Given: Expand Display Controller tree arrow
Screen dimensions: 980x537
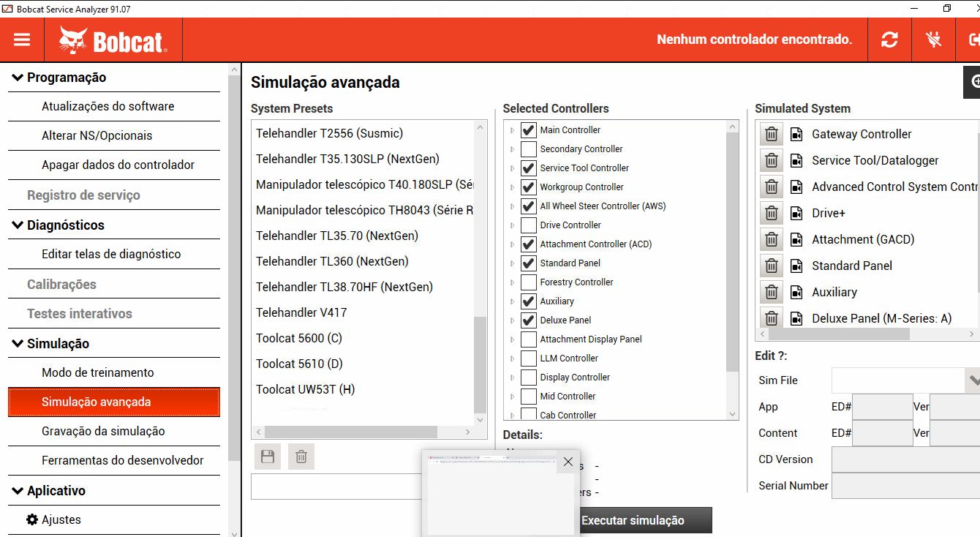Looking at the screenshot, I should [512, 378].
